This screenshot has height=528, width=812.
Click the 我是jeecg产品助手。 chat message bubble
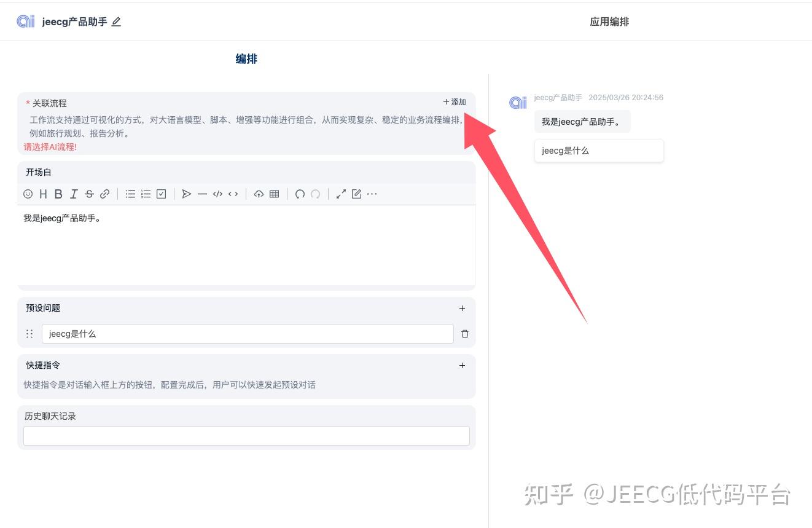click(x=582, y=122)
